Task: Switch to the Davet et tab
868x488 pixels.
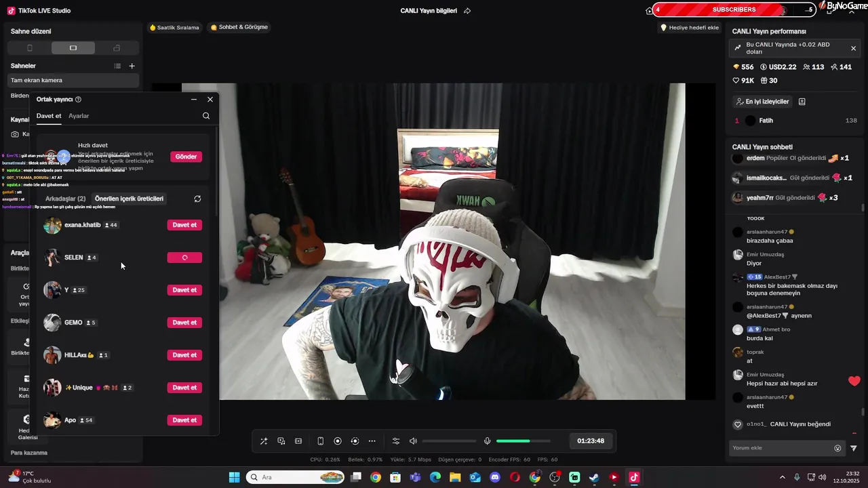Action: [x=49, y=116]
